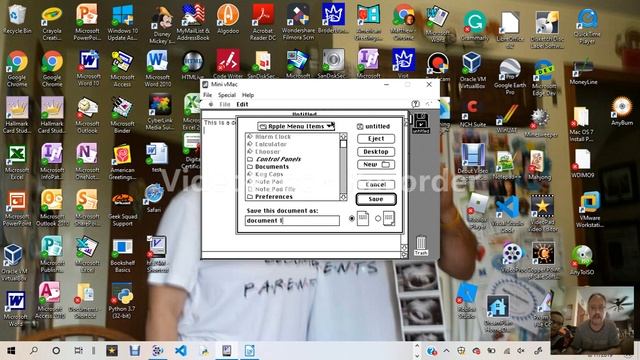Click the Balloon Help icon in Mac menu bar
Screen dimensions: 640x360
point(415,104)
